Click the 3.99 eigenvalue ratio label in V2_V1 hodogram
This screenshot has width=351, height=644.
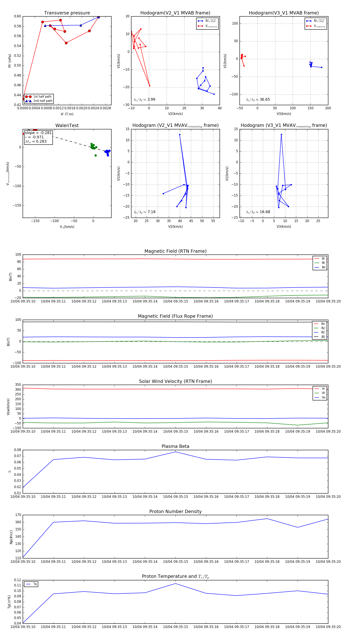(151, 100)
